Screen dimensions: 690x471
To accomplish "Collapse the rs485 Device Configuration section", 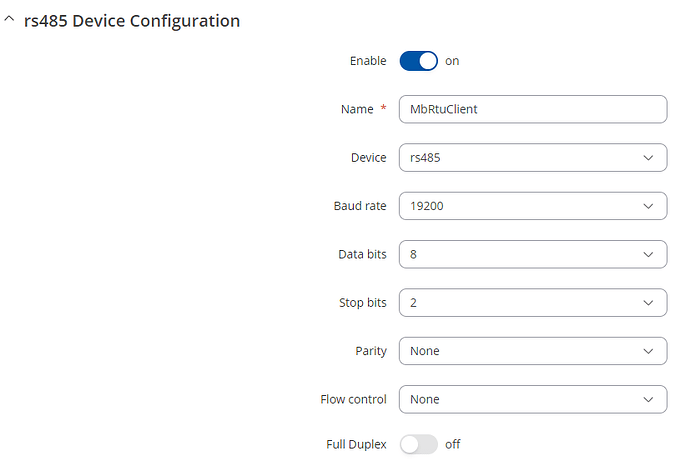I will point(9,19).
